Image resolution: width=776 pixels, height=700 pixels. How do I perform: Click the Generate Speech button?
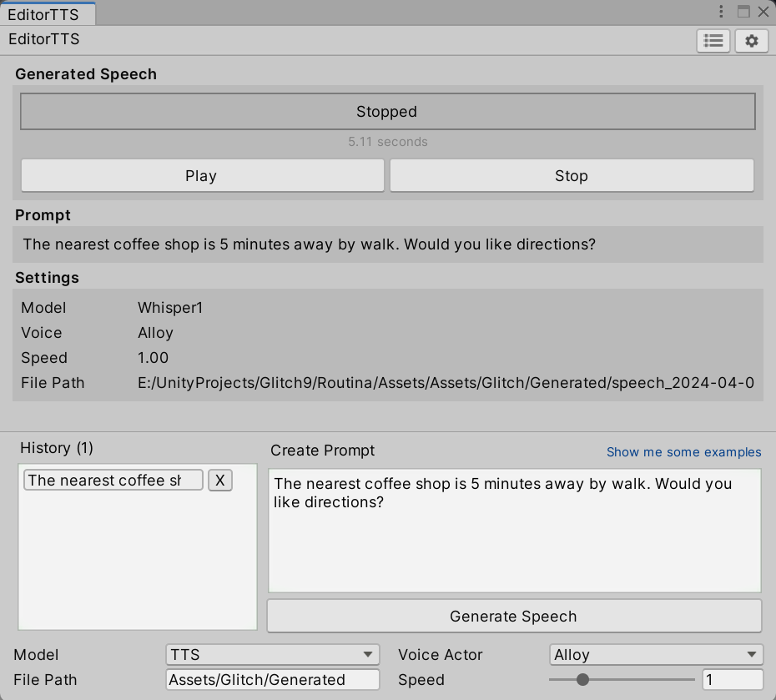514,617
